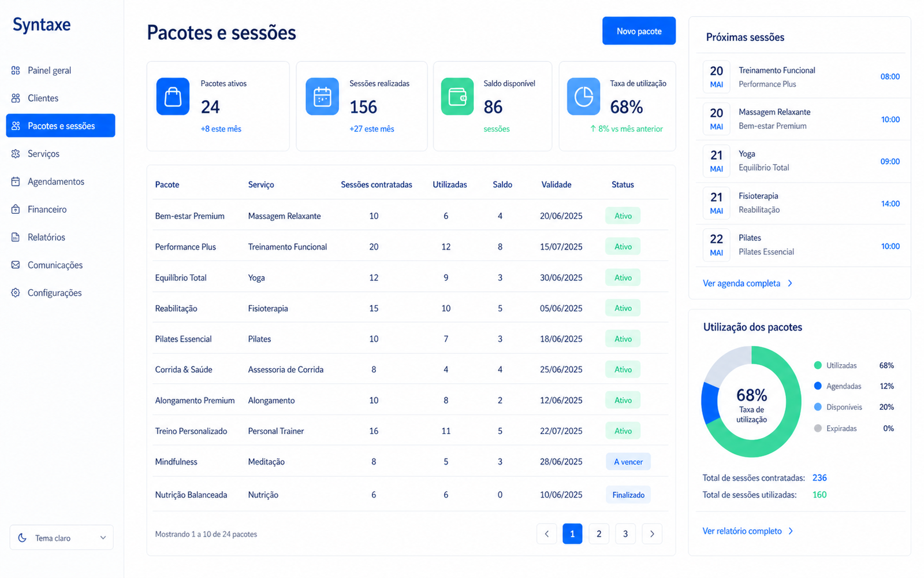Click the Utilizadas green legend dot
This screenshot has height=578, width=924.
[x=818, y=365]
